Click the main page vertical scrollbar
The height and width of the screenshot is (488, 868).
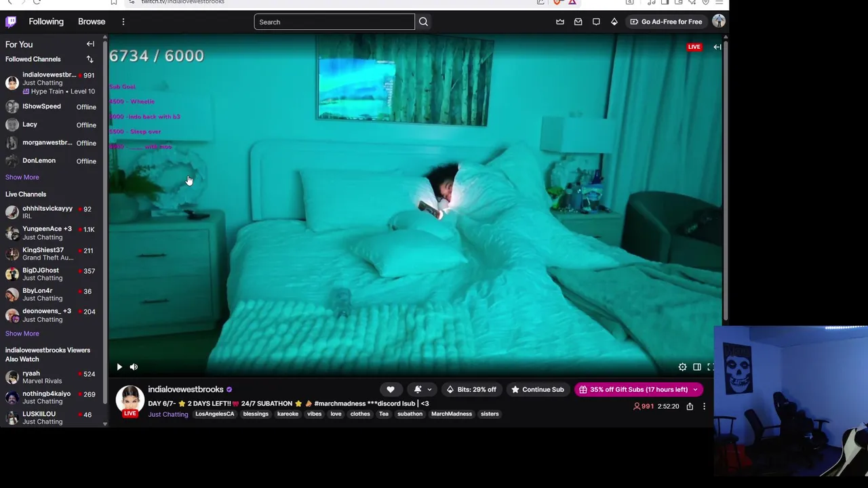pos(726,180)
